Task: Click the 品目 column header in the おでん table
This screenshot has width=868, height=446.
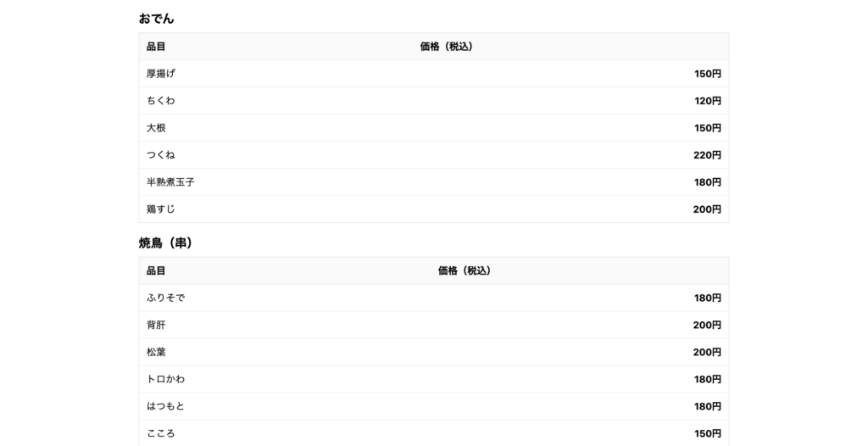Action: (156, 47)
